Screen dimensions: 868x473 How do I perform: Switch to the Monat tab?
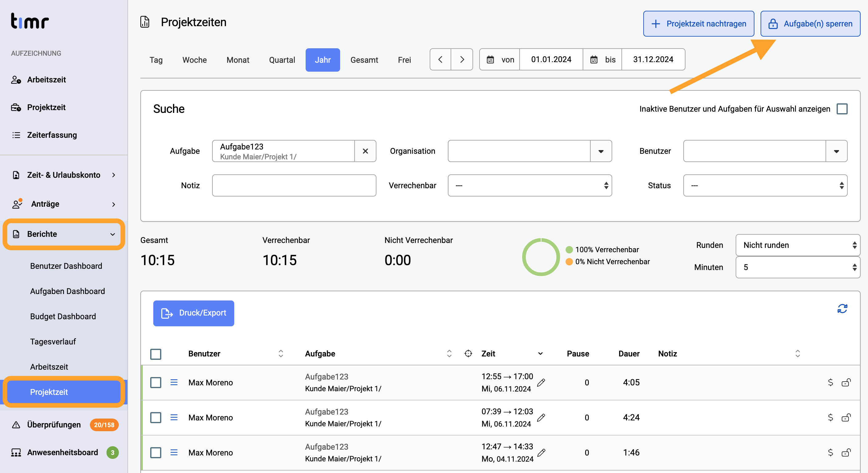(x=238, y=60)
